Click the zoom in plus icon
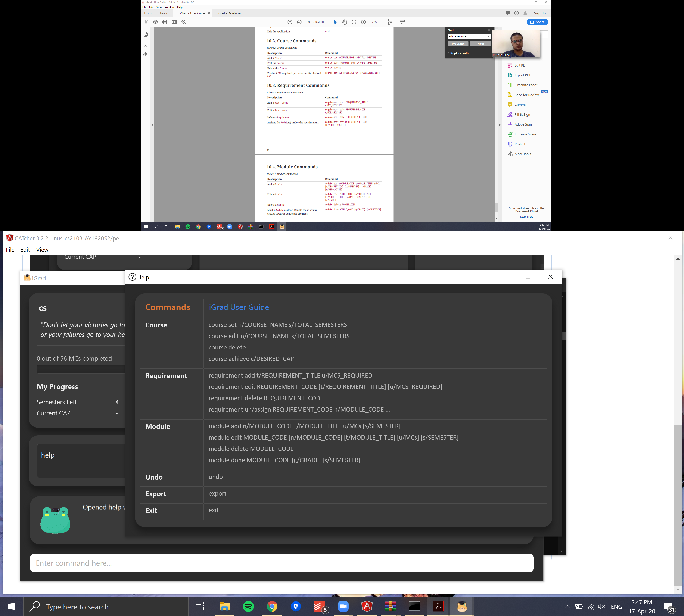Image resolution: width=684 pixels, height=616 pixels. click(x=363, y=22)
